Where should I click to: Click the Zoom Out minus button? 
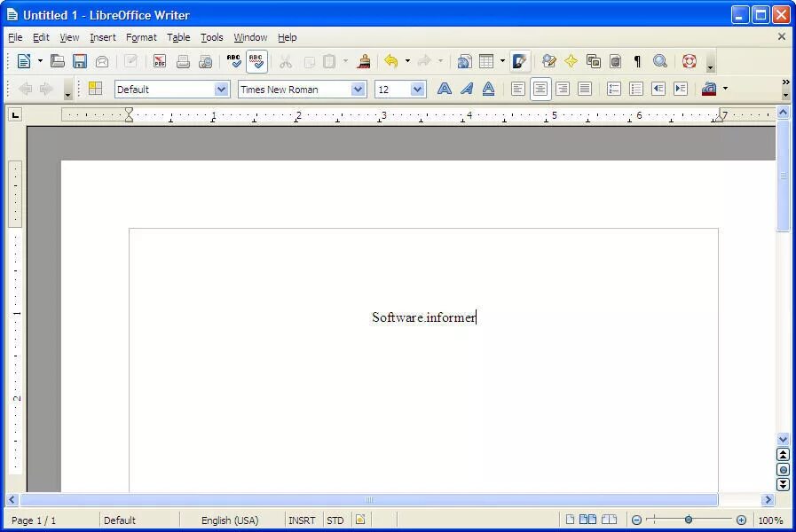coord(636,520)
